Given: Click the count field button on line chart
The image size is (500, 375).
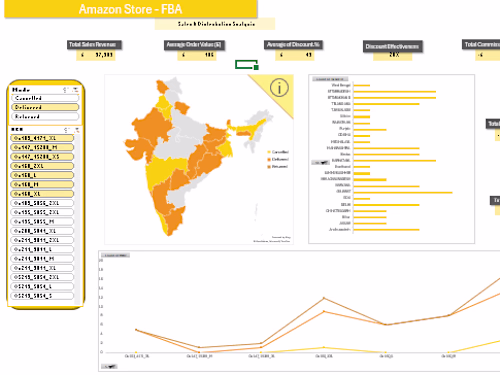Looking at the screenshot, I should point(115,255).
